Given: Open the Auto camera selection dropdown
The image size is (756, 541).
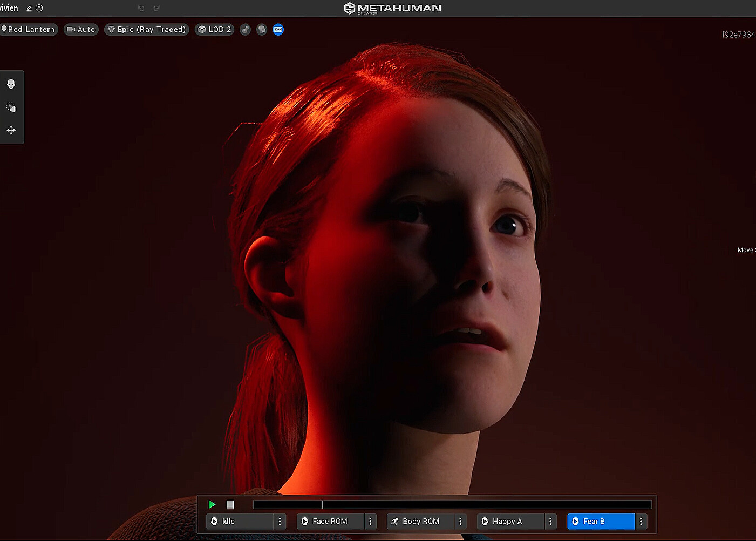Looking at the screenshot, I should point(81,30).
